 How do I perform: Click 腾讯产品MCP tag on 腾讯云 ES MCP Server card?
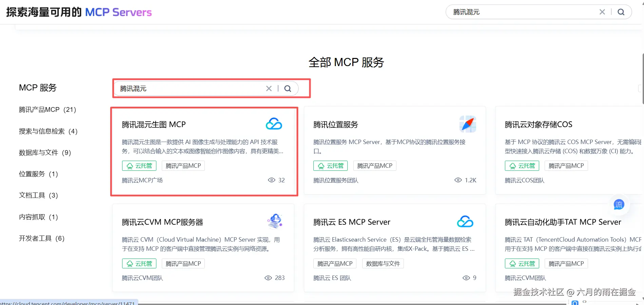[x=335, y=264]
